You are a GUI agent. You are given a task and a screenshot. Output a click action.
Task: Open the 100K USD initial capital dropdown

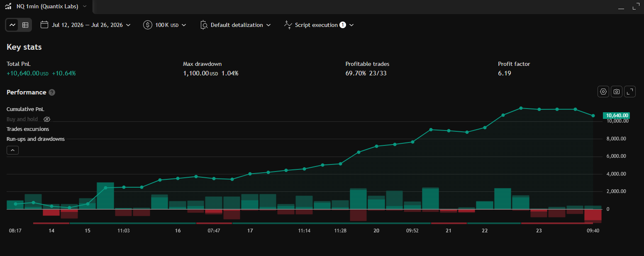tap(165, 25)
